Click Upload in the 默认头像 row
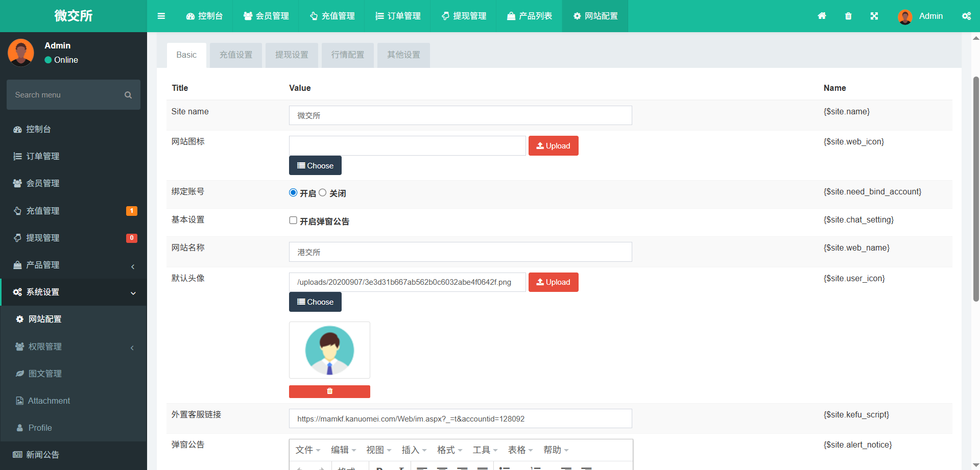The image size is (980, 470). click(x=553, y=282)
